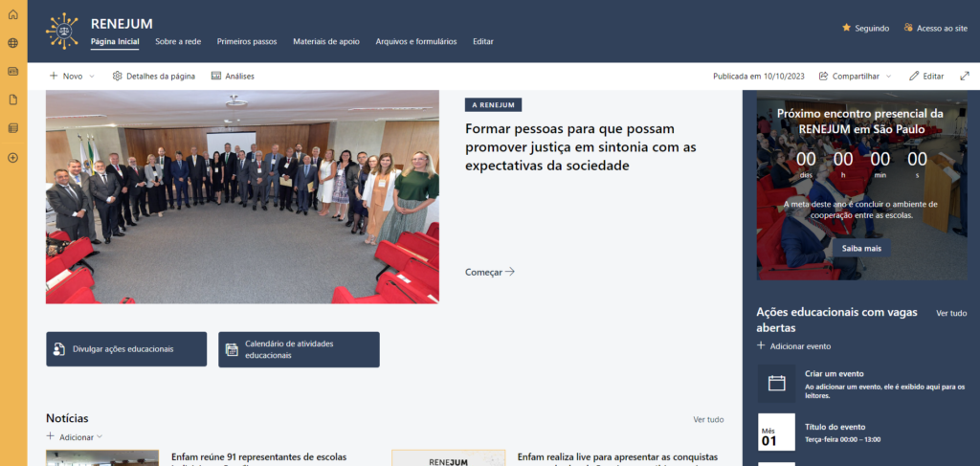Click the arrow icon after Começar
980x466 pixels.
click(510, 272)
